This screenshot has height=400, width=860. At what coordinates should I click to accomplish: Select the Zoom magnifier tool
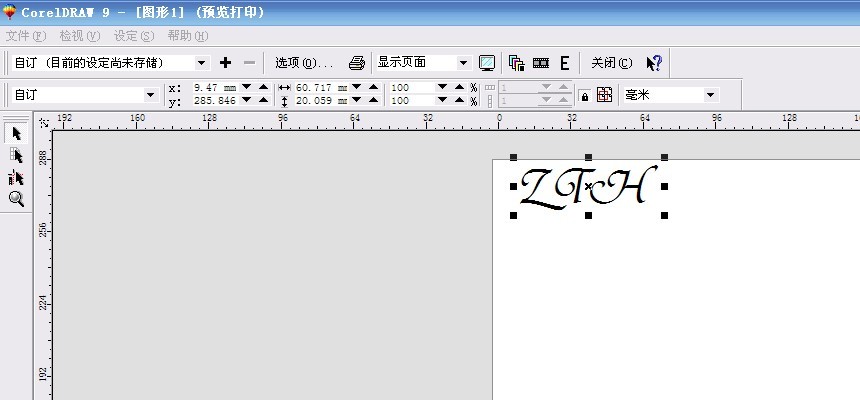16,199
